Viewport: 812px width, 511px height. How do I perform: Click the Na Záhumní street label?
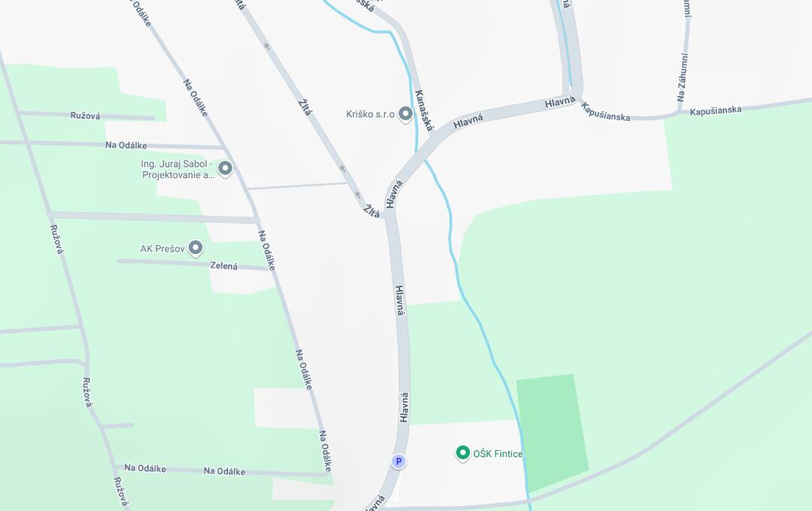pyautogui.click(x=683, y=77)
